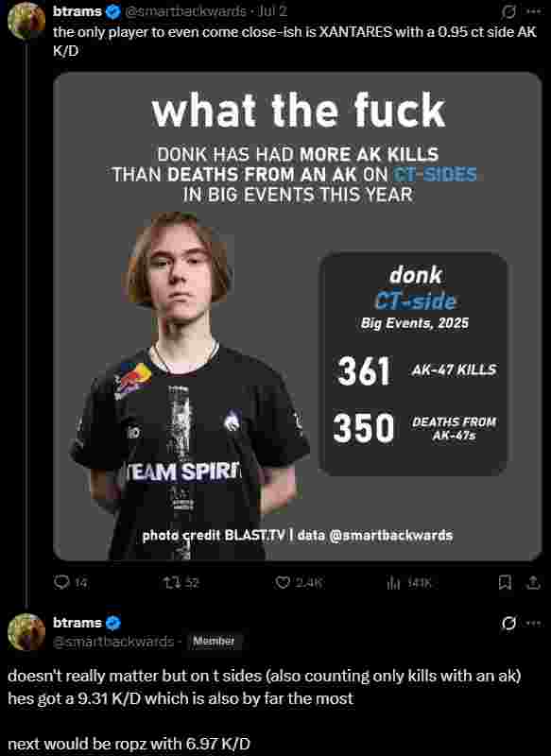Screen dimensions: 551x756
Task: Click @smartbackwards handle in first tweet
Action: click(x=185, y=11)
